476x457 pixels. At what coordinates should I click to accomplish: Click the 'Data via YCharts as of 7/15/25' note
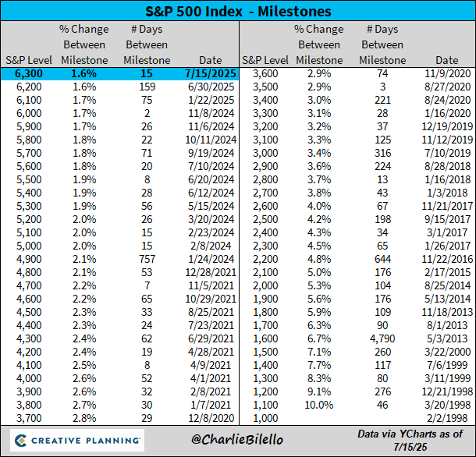tap(410, 440)
